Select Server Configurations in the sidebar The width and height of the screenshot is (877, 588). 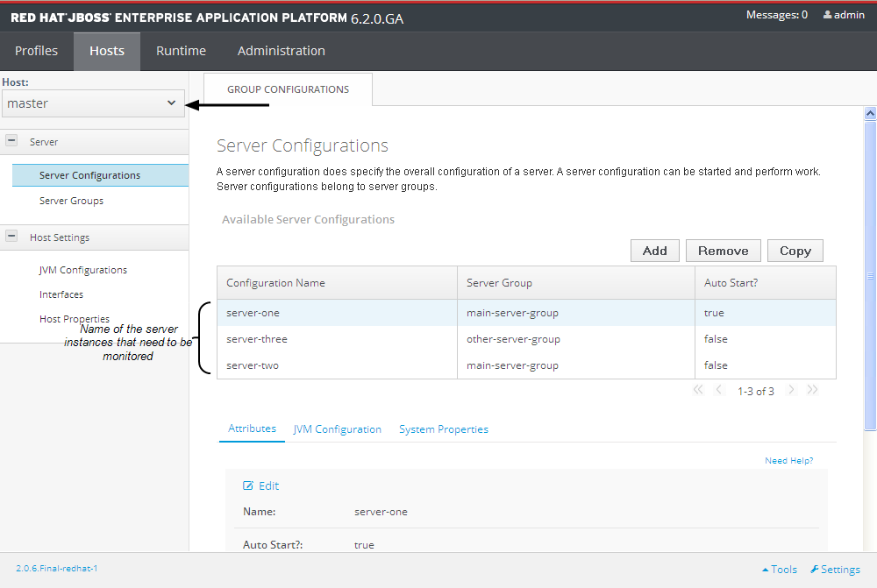tap(100, 175)
